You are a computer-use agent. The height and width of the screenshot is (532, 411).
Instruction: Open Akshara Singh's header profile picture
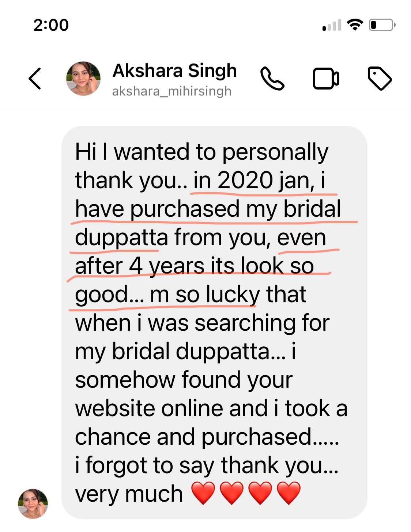click(83, 79)
